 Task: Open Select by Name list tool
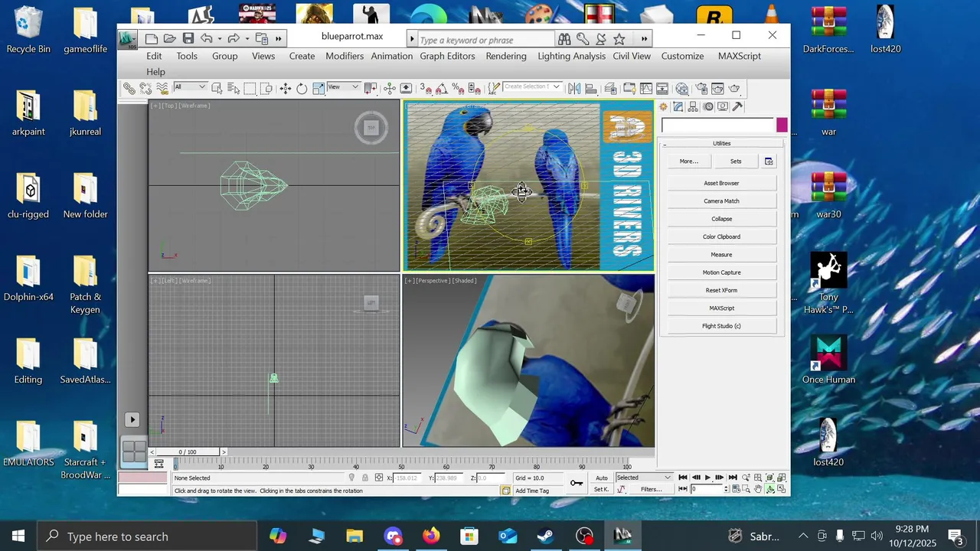tap(234, 88)
